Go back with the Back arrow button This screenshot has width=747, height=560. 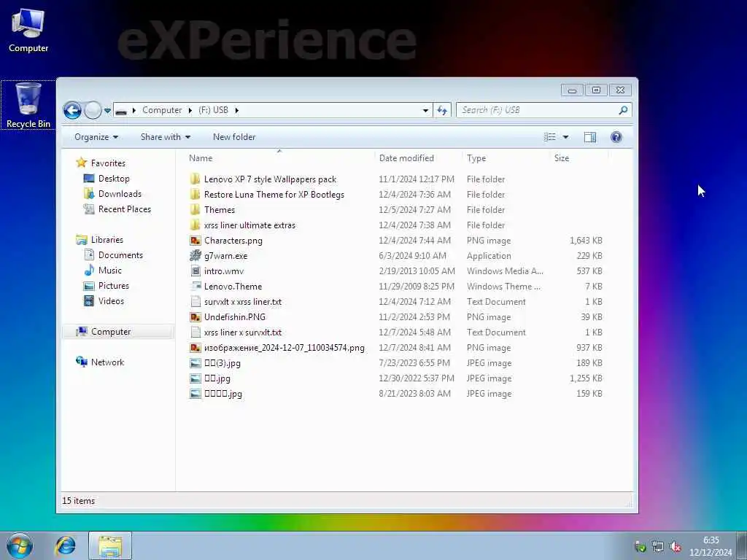(x=72, y=111)
